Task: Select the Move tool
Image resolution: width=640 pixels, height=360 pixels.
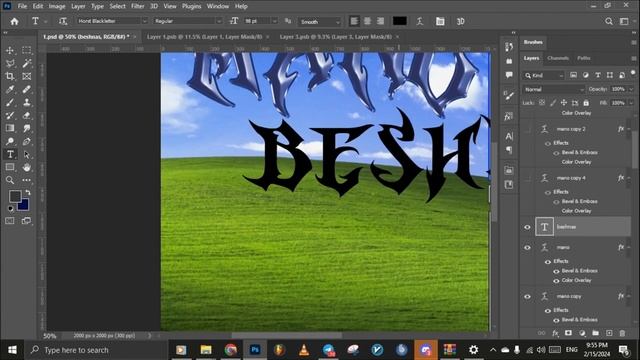Action: [10, 50]
